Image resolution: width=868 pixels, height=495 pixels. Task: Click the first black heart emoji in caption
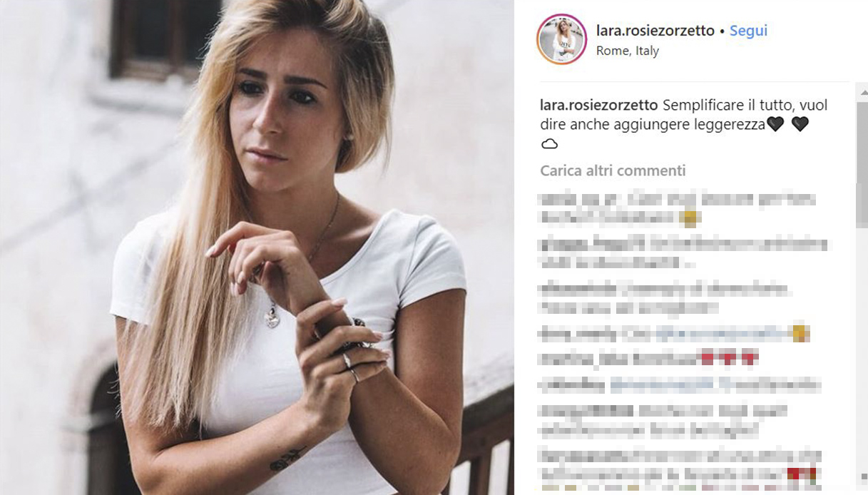[x=776, y=124]
